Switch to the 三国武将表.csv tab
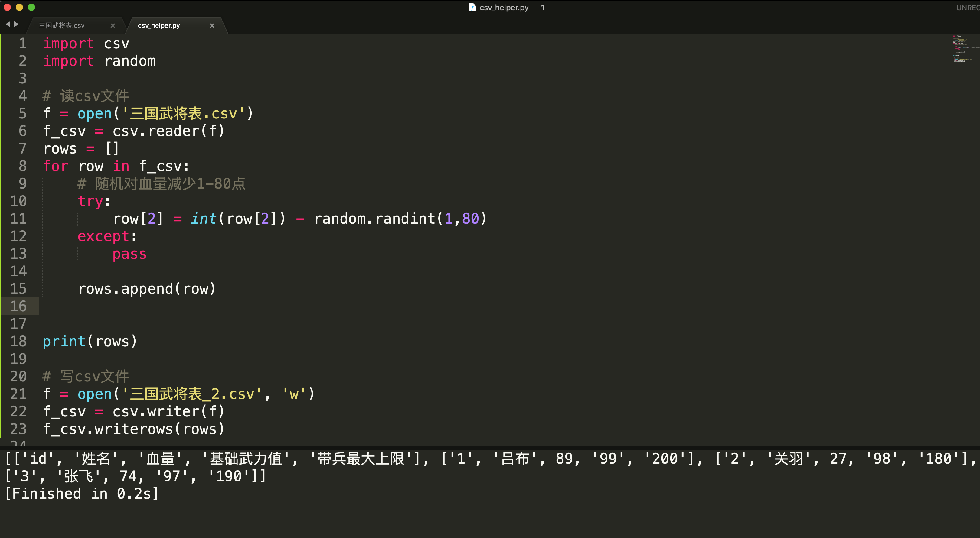980x538 pixels. point(62,25)
